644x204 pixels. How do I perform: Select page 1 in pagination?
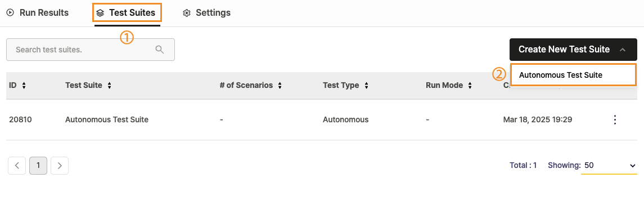tap(38, 166)
